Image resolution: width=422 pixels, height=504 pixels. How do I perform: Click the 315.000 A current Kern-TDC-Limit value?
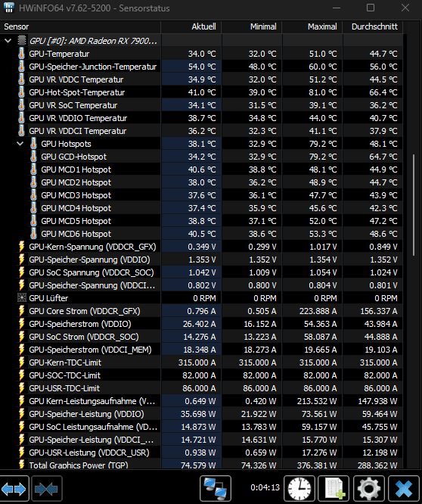197,362
